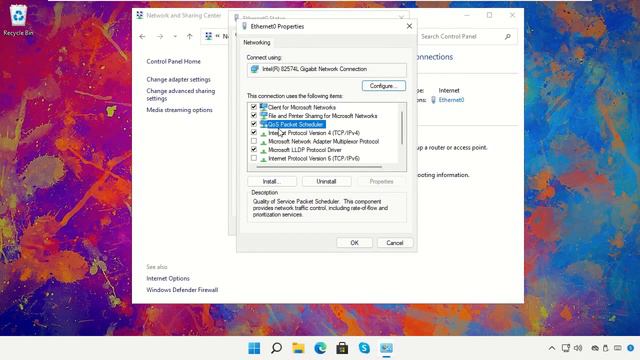Click the Uninstall button

pos(326,181)
